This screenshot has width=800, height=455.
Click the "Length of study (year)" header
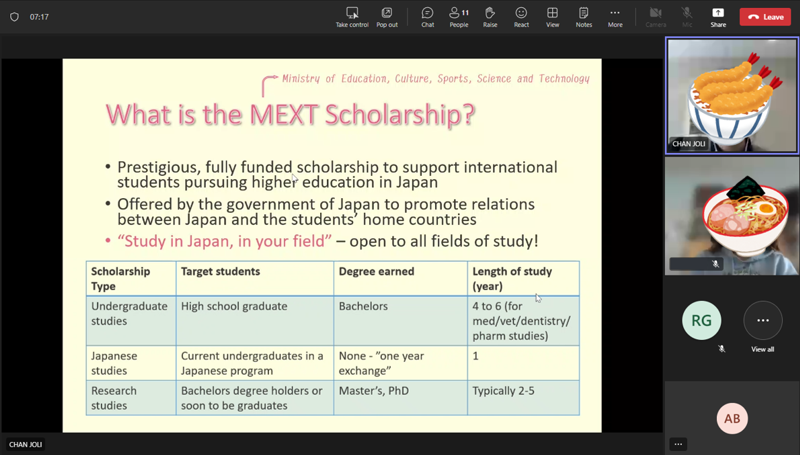coord(523,279)
